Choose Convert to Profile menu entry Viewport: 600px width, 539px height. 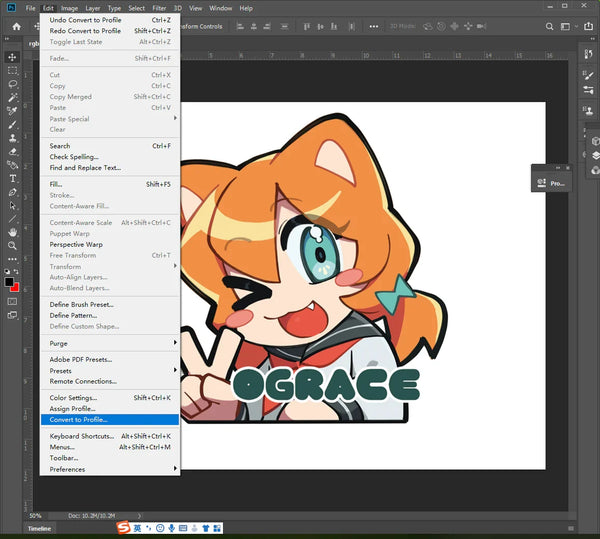(x=110, y=420)
